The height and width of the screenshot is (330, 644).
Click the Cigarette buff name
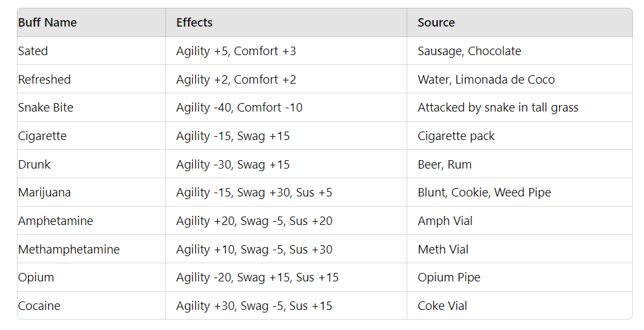coord(42,136)
